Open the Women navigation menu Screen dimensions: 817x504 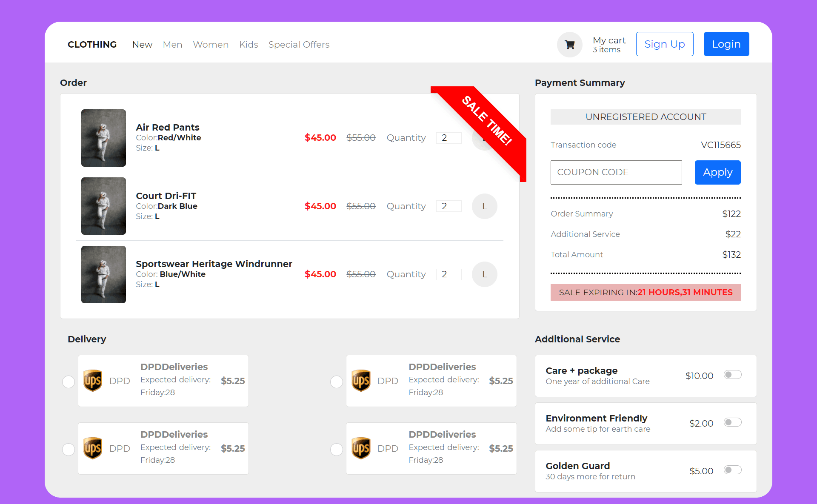[211, 44]
